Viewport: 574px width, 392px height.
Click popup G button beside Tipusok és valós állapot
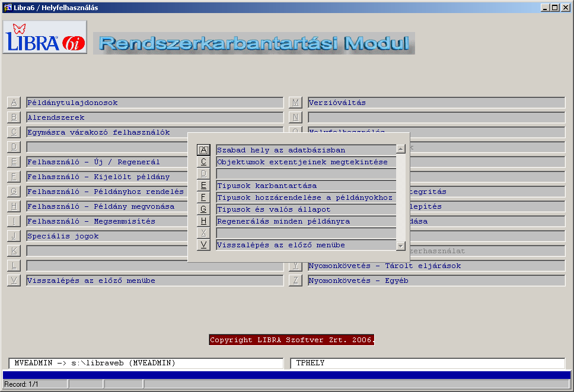[203, 209]
